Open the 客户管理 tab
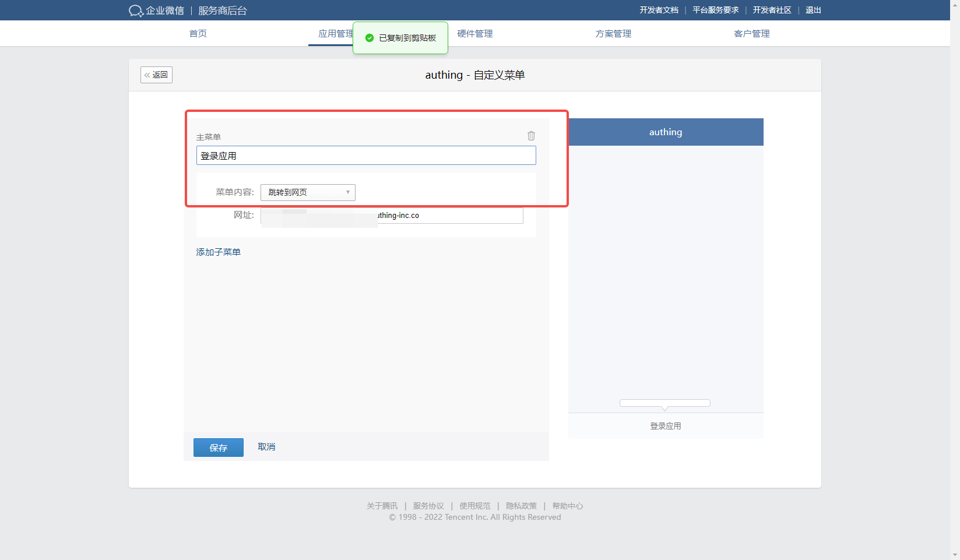Image resolution: width=960 pixels, height=560 pixels. (x=751, y=34)
